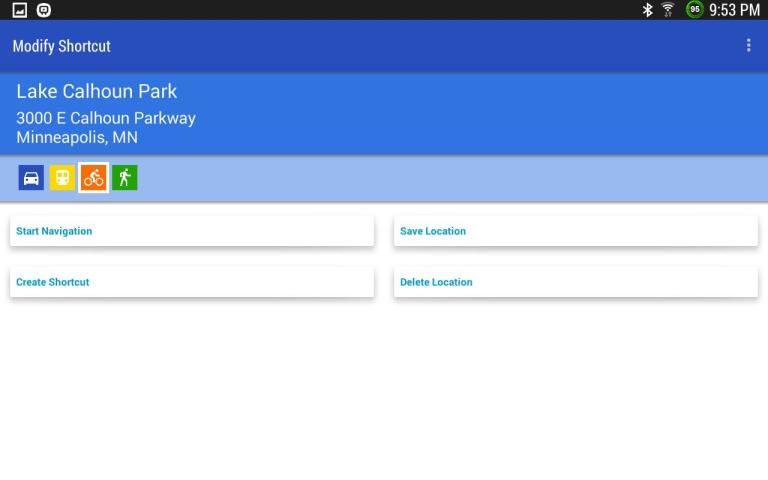Select the car driving mode icon
Image resolution: width=768 pixels, height=480 pixels.
pos(31,178)
